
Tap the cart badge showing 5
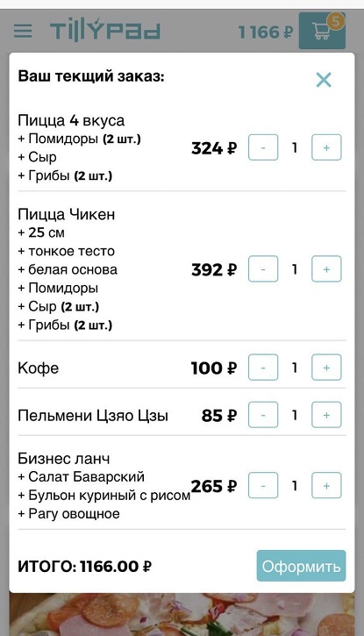point(335,21)
